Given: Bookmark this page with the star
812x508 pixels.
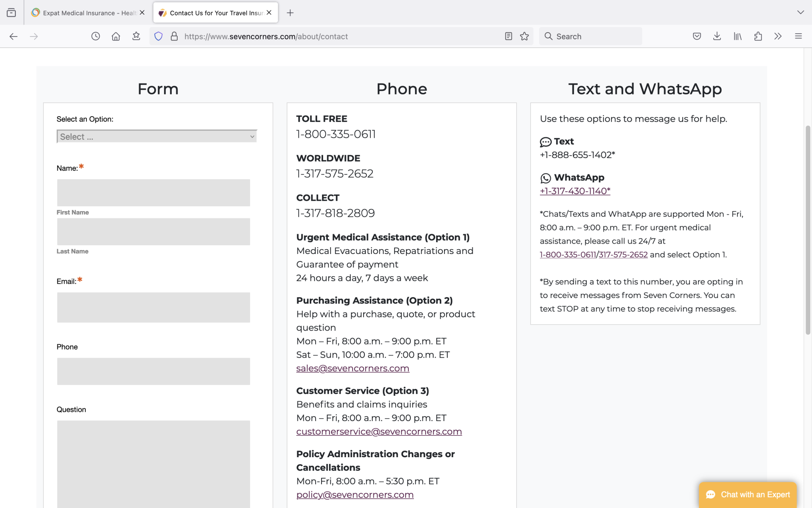Looking at the screenshot, I should point(525,37).
